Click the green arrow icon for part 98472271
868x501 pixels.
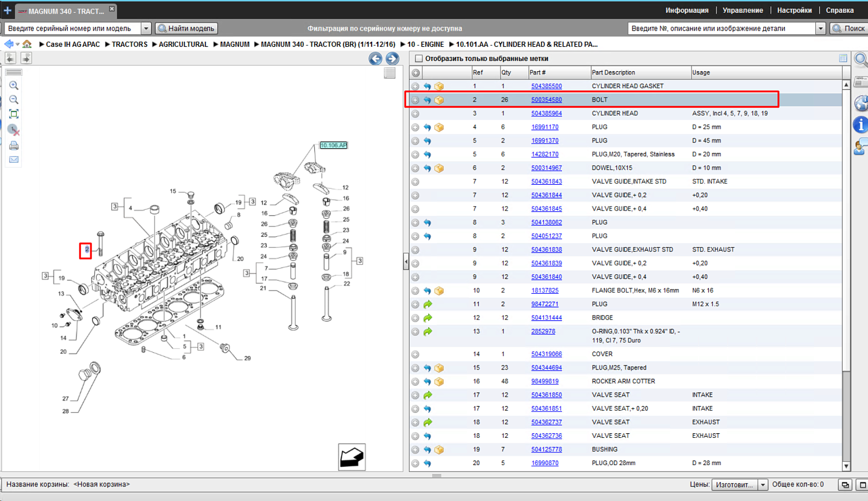(x=428, y=304)
